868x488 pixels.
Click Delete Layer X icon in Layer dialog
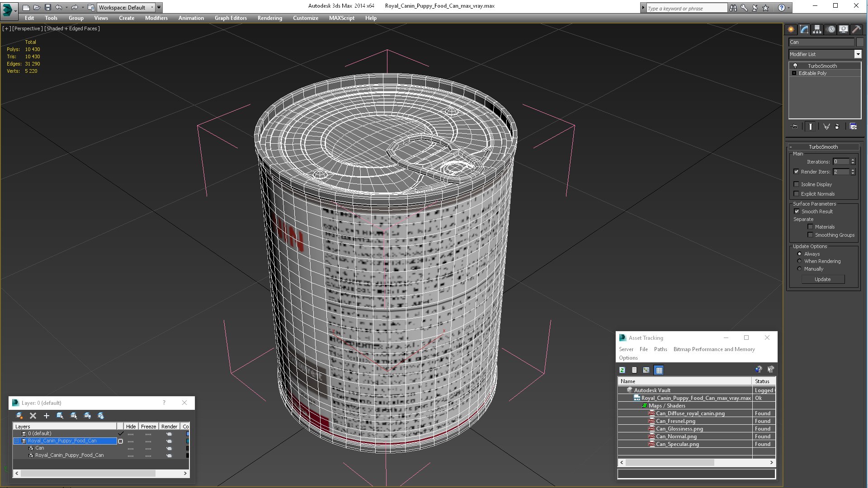33,416
